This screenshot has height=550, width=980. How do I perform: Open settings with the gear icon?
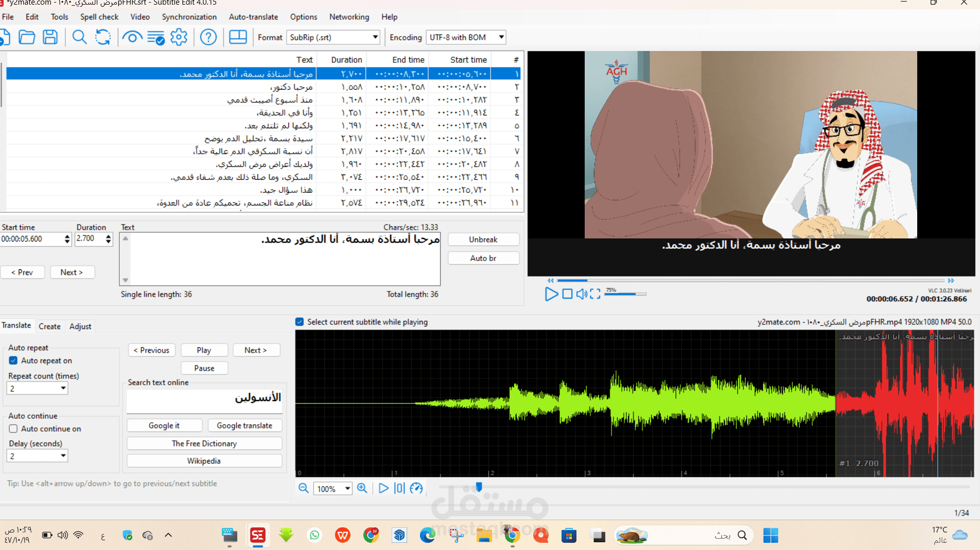(179, 37)
